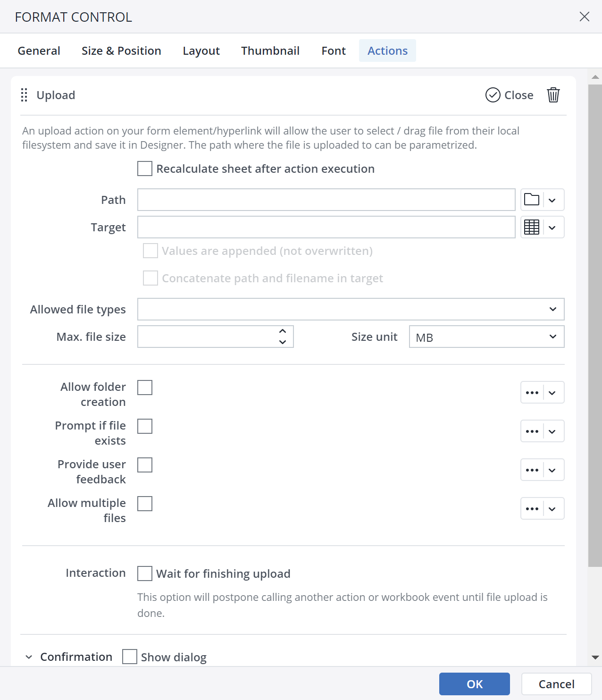
Task: Click the drag handle beside Upload
Action: [24, 95]
